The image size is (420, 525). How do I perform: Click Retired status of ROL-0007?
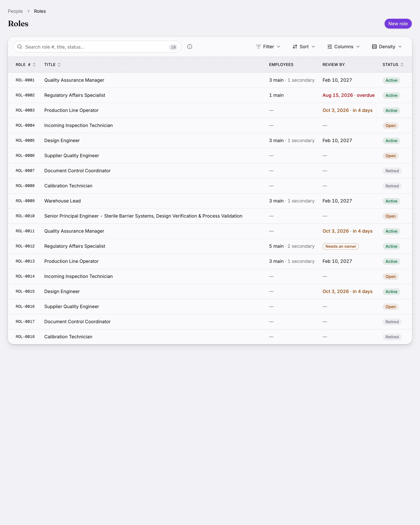click(x=392, y=171)
